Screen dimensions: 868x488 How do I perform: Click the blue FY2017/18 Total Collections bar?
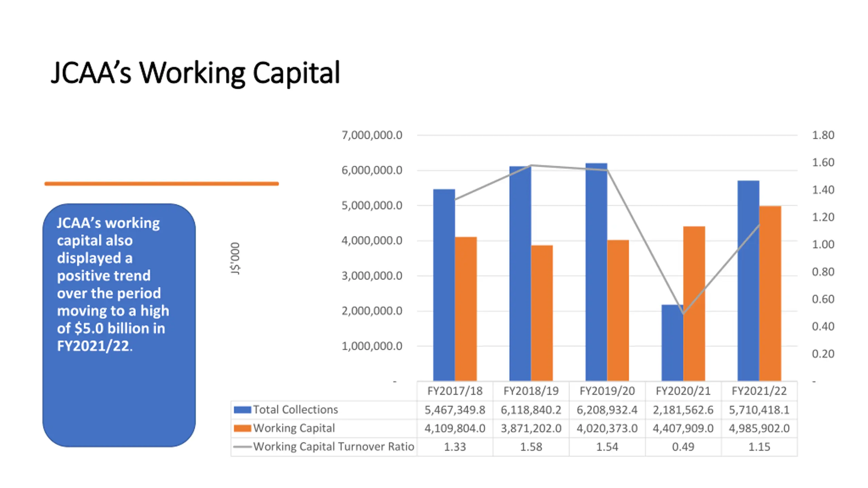pos(444,285)
